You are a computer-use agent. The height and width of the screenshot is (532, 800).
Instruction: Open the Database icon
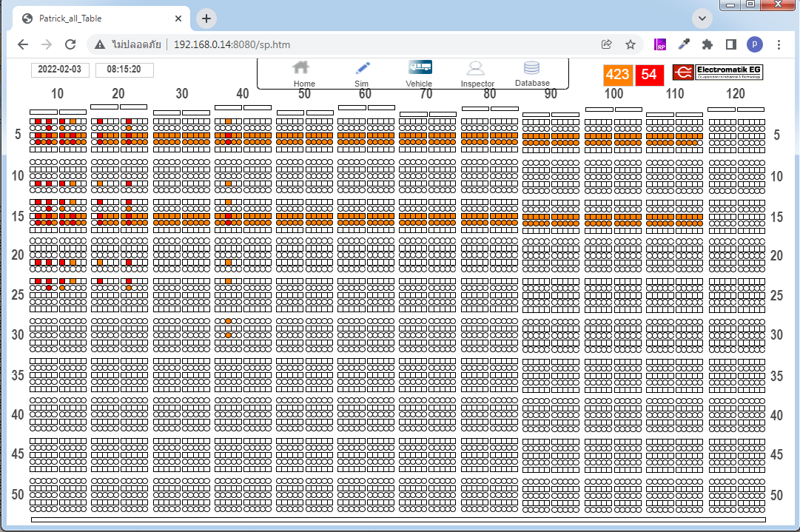[x=531, y=67]
